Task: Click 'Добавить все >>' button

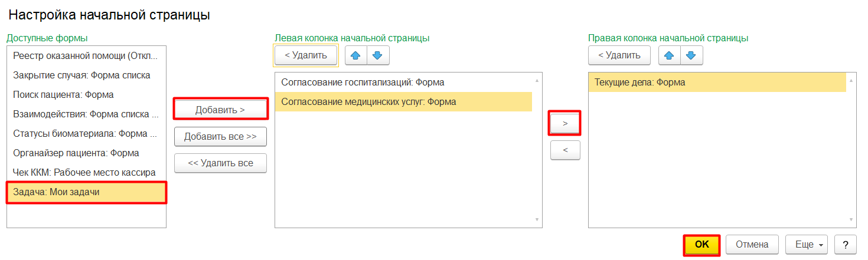Action: pos(220,136)
